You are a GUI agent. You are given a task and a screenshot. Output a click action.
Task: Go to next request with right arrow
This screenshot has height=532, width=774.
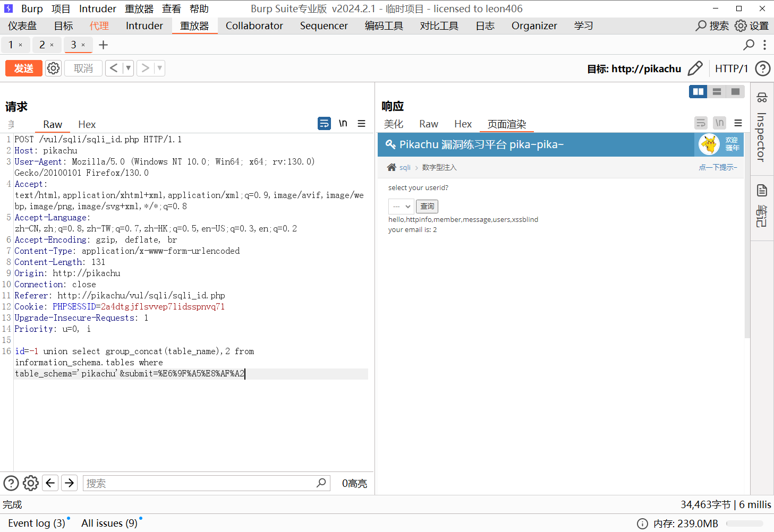[145, 68]
